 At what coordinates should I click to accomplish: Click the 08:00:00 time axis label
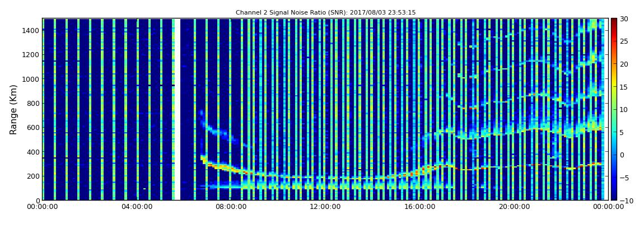(231, 207)
